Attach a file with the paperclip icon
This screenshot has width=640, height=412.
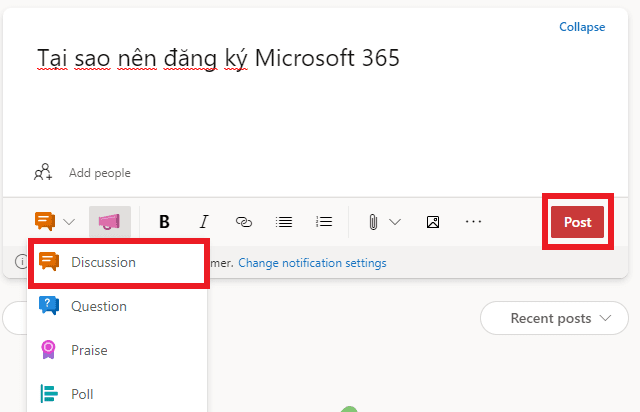pyautogui.click(x=373, y=222)
